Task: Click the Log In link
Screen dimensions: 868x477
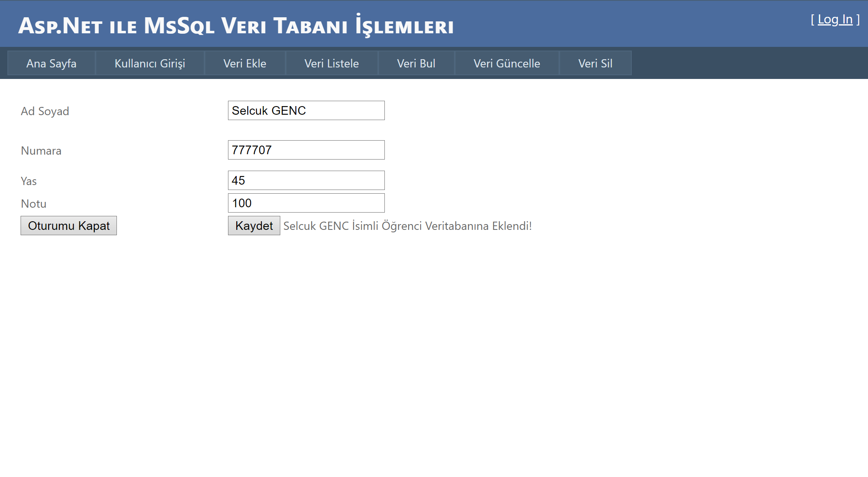Action: 835,19
